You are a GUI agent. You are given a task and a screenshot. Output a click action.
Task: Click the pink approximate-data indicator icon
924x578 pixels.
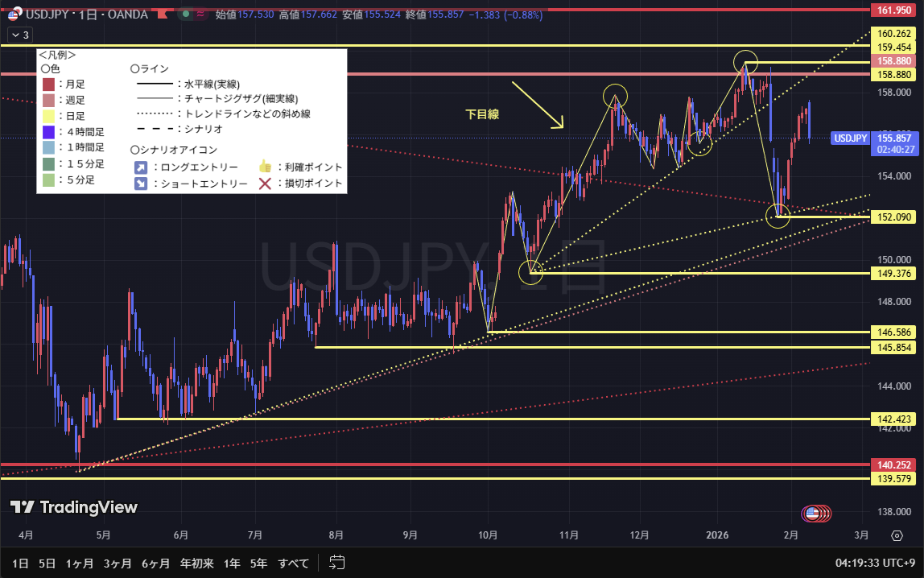click(200, 14)
